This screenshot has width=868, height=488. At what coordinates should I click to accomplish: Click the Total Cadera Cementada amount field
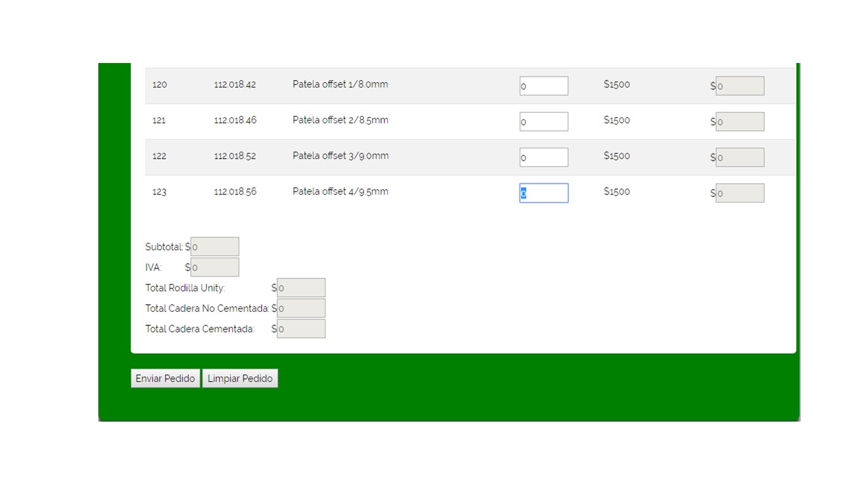point(301,329)
